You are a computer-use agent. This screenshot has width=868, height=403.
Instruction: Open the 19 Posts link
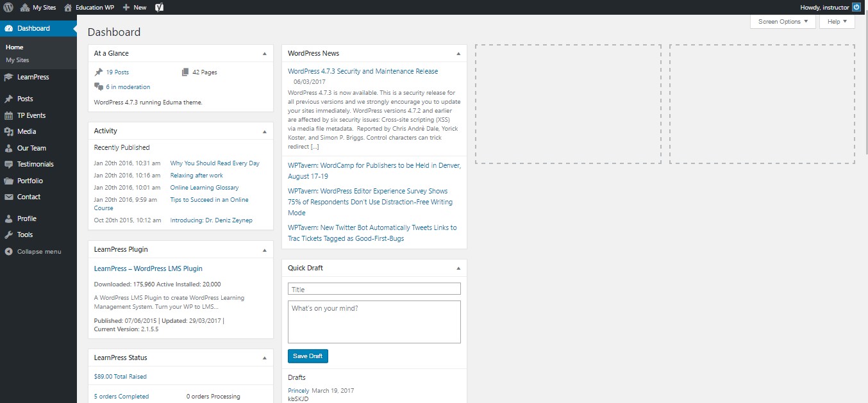(117, 72)
